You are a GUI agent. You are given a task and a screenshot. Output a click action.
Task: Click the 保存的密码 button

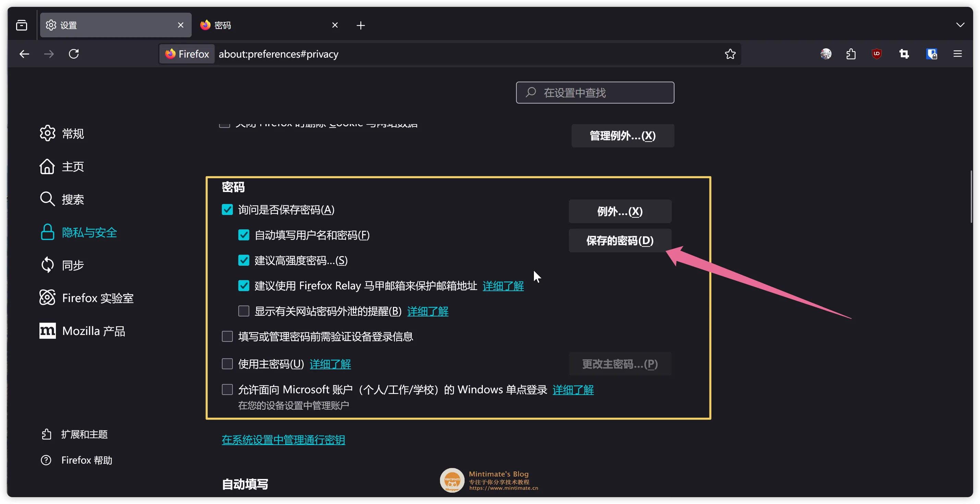[620, 241]
